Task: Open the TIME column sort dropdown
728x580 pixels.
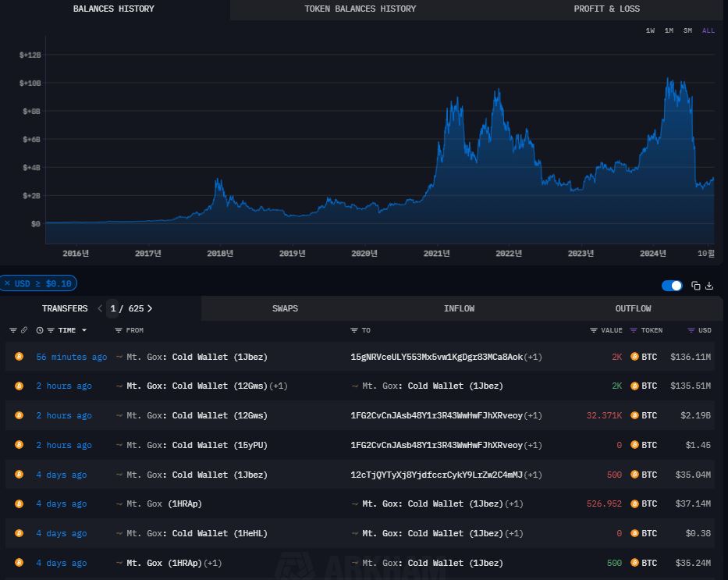Action: tap(84, 330)
